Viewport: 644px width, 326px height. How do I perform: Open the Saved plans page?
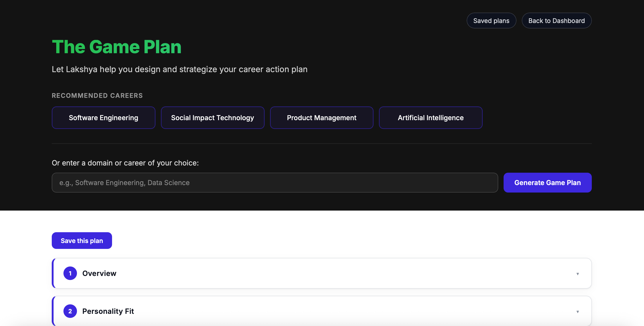[x=491, y=21]
